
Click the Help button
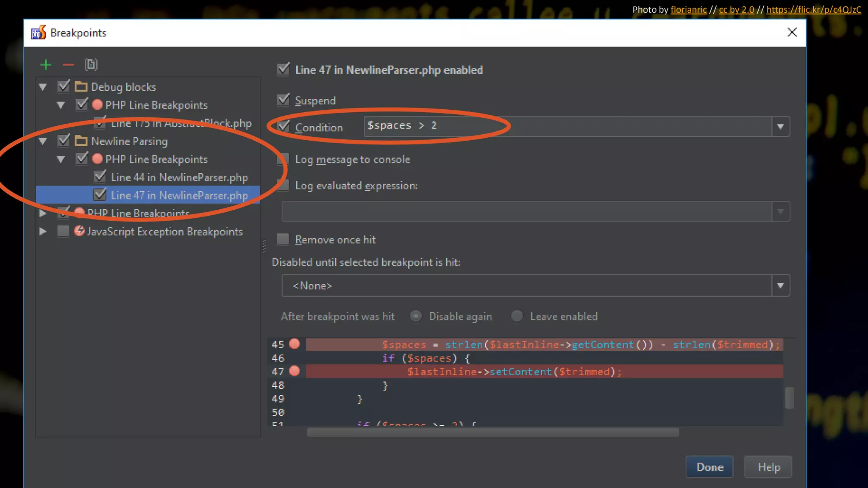coord(768,467)
